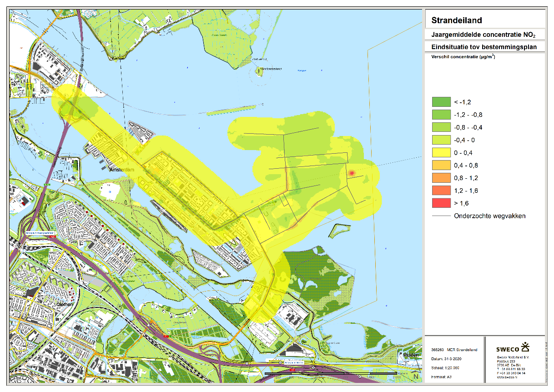554x392 pixels.
Task: Click the Muiden map label
Action: tap(410, 354)
